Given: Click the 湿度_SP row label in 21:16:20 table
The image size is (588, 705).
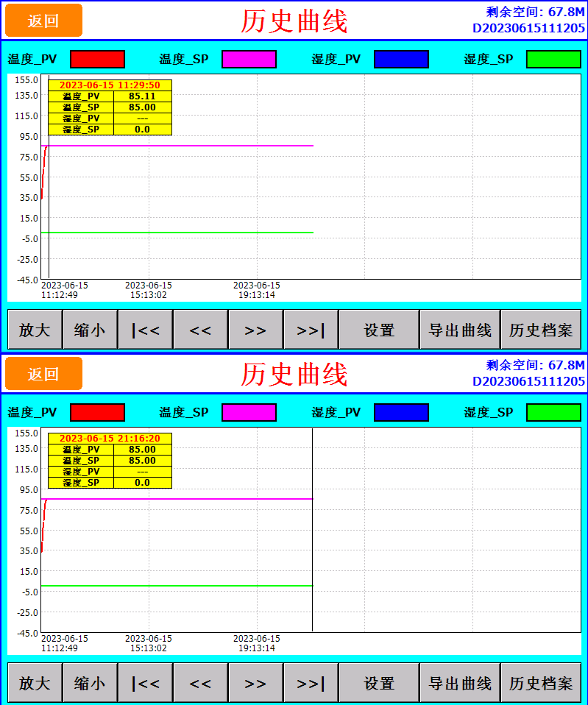Looking at the screenshot, I should coord(81,483).
